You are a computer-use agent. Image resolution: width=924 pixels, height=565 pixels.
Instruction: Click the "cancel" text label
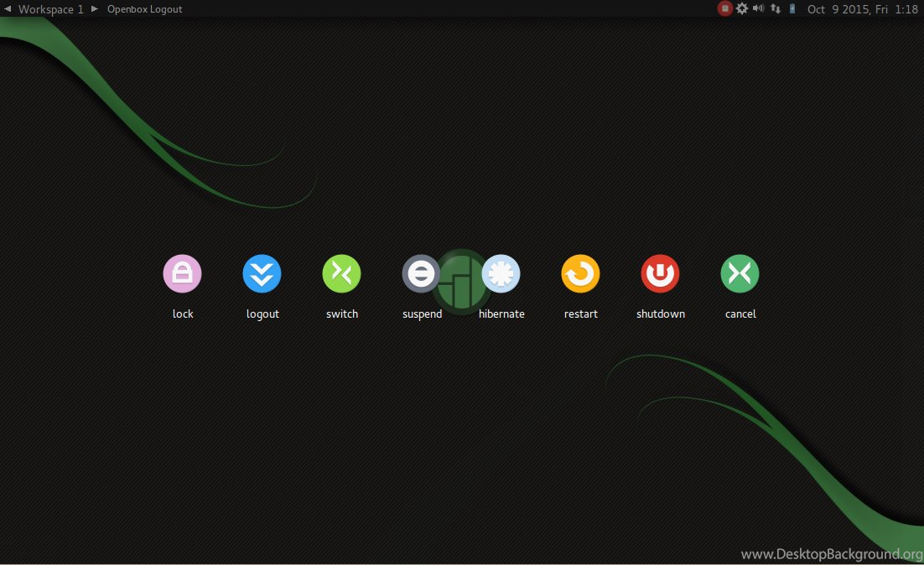740,314
